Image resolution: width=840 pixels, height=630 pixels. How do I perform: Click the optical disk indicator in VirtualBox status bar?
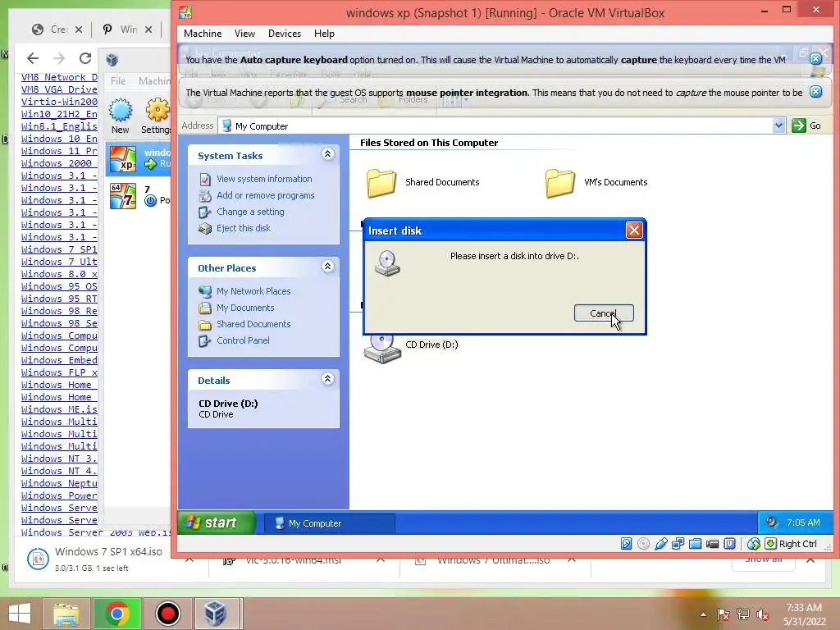pyautogui.click(x=643, y=544)
